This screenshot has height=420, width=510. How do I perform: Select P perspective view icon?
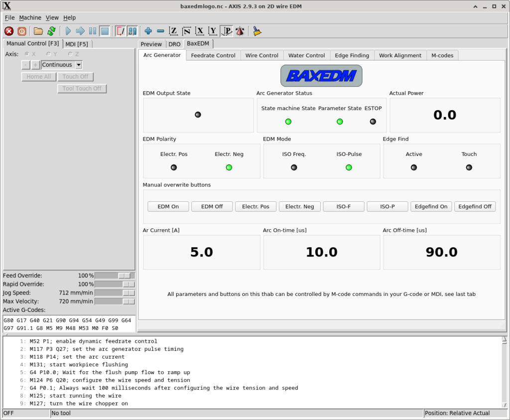point(227,31)
